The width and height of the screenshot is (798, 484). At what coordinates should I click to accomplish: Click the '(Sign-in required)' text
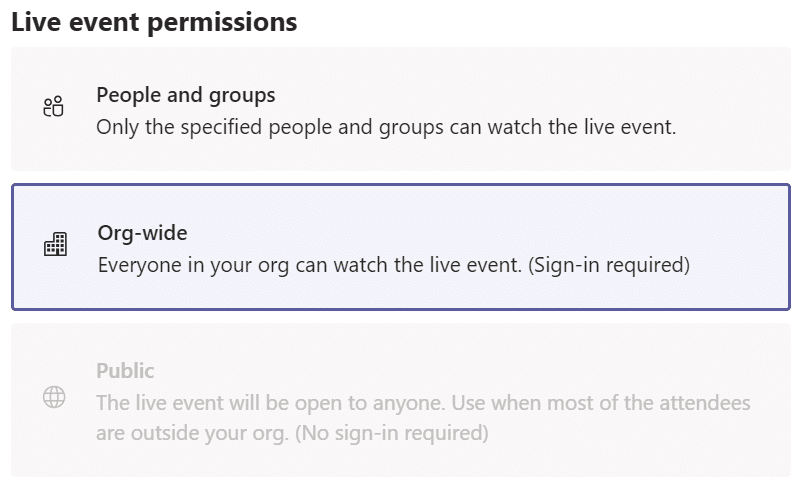(x=609, y=265)
